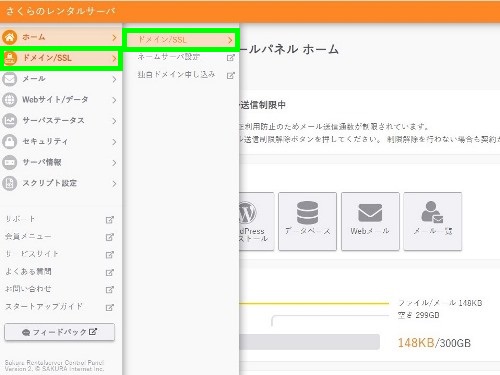The height and width of the screenshot is (375, 500).
Task: Click external-link icon beside サービスサイト
Action: [x=110, y=255]
